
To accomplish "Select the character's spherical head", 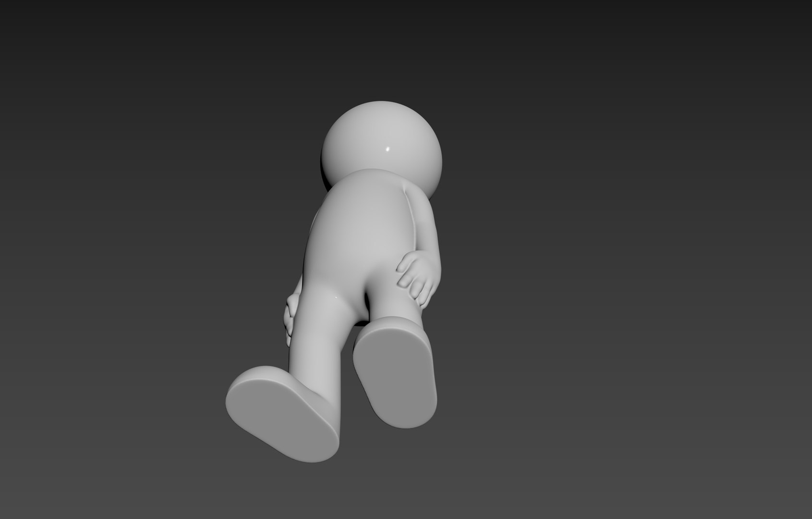I will coord(382,143).
